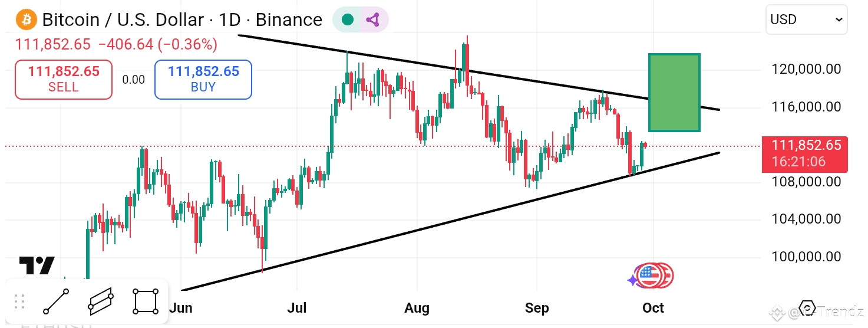The height and width of the screenshot is (328, 868).
Task: Click the red current price label
Action: (805, 154)
